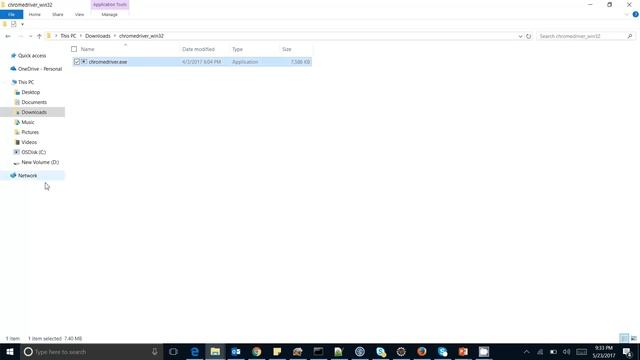Open File Explorer taskbar icon
The height and width of the screenshot is (360, 640).
point(215,351)
